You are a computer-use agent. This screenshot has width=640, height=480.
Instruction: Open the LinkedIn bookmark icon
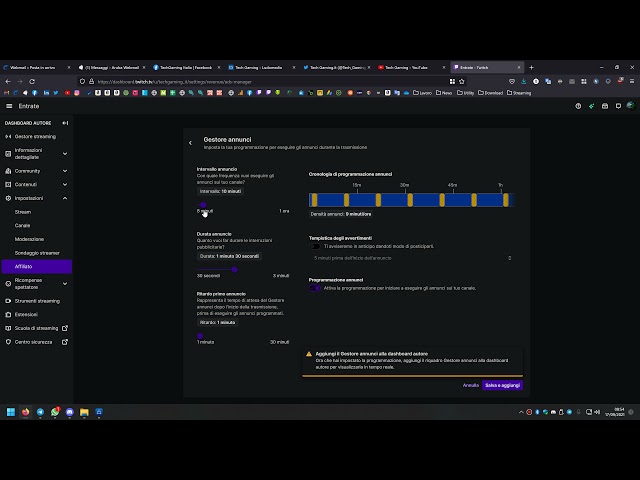tap(46, 93)
